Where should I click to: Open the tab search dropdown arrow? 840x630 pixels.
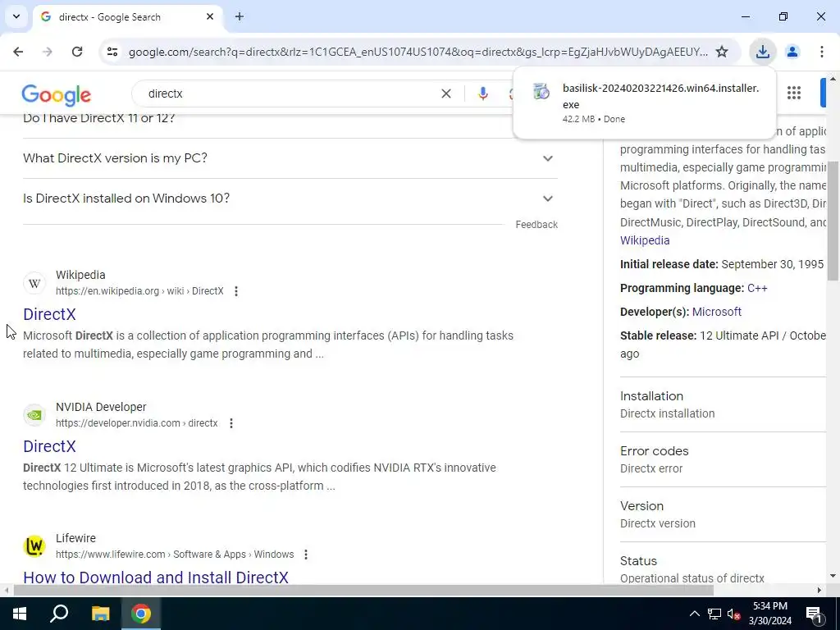16,16
